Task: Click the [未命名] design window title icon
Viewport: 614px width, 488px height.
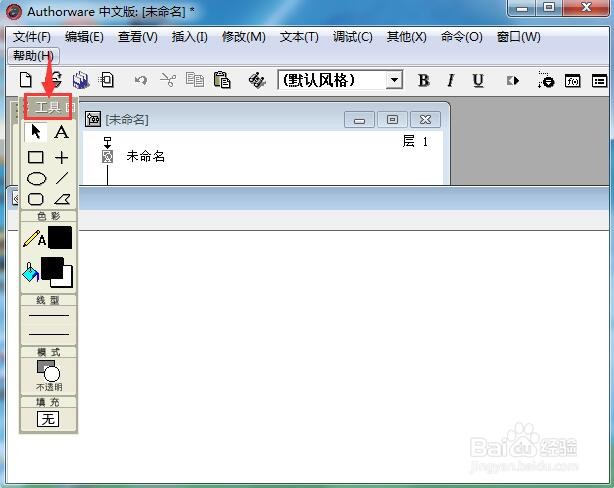Action: coord(93,119)
